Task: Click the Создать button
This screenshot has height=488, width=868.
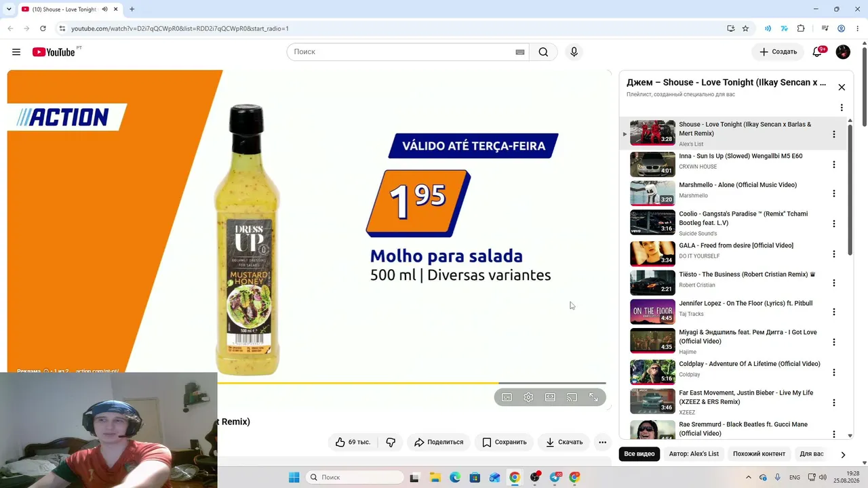Action: (x=778, y=52)
